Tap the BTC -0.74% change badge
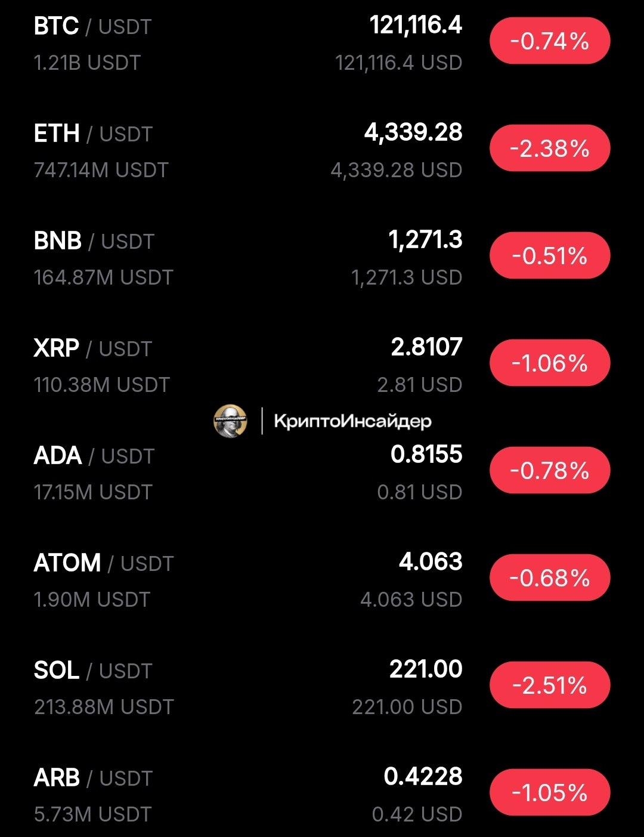644x837 pixels. coord(550,41)
